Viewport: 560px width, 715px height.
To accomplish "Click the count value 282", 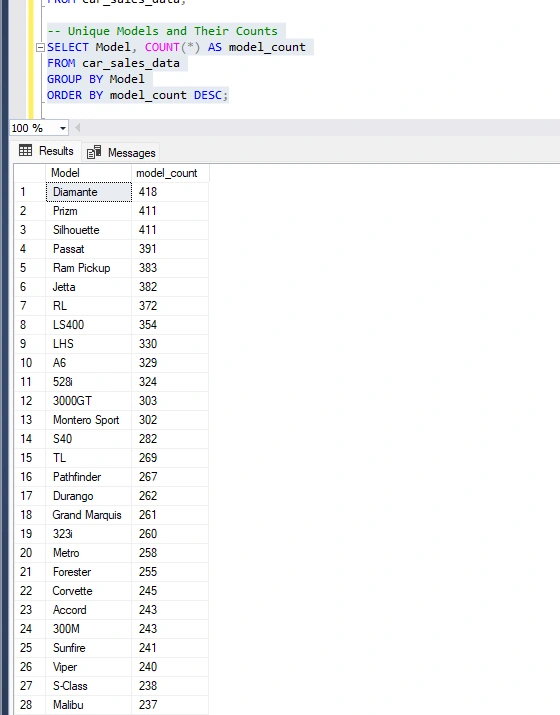I will pyautogui.click(x=170, y=439).
